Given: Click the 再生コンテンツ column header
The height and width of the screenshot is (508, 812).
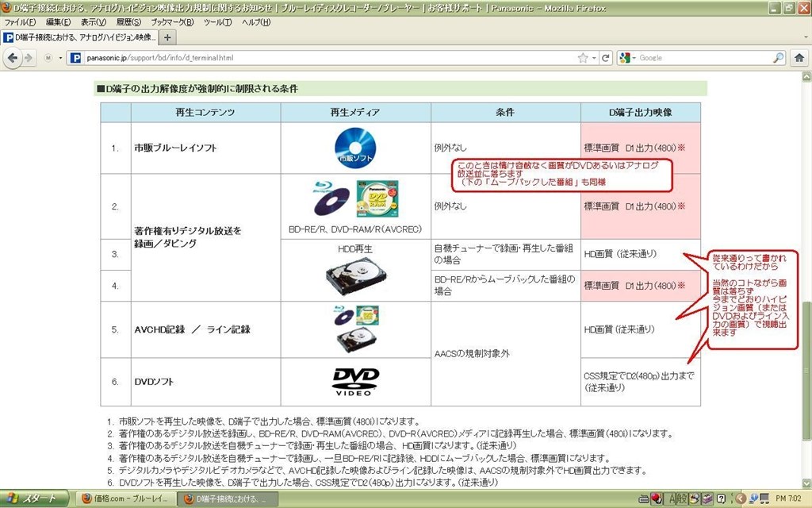Looking at the screenshot, I should [x=205, y=112].
